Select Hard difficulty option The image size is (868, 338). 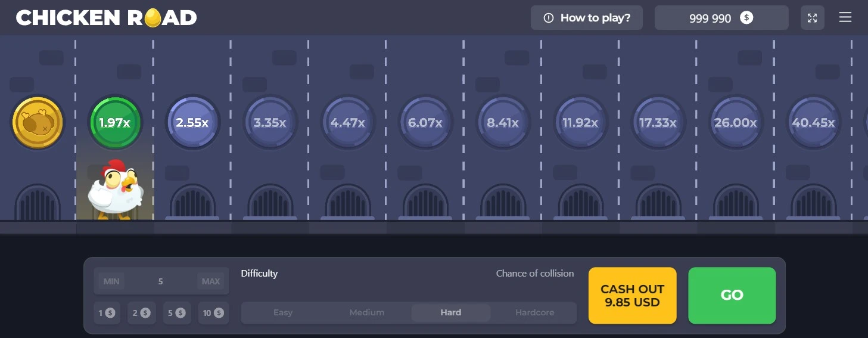point(450,312)
